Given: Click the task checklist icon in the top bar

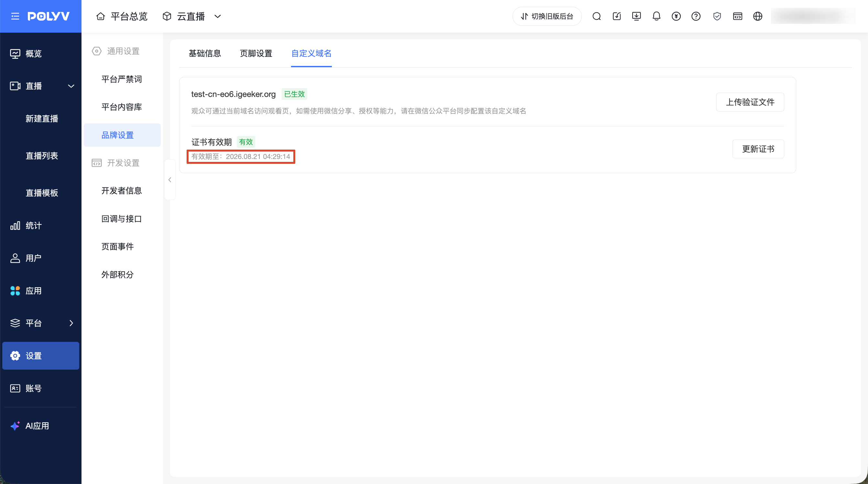Looking at the screenshot, I should [x=617, y=16].
